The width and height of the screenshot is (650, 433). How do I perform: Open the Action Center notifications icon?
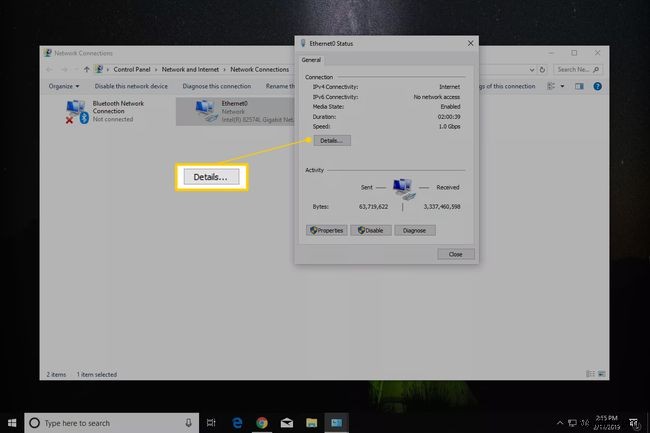[634, 423]
